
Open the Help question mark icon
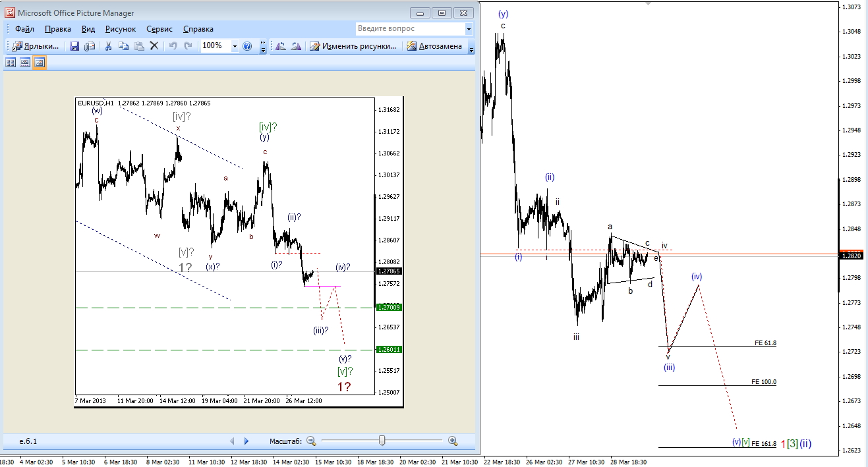click(x=247, y=46)
